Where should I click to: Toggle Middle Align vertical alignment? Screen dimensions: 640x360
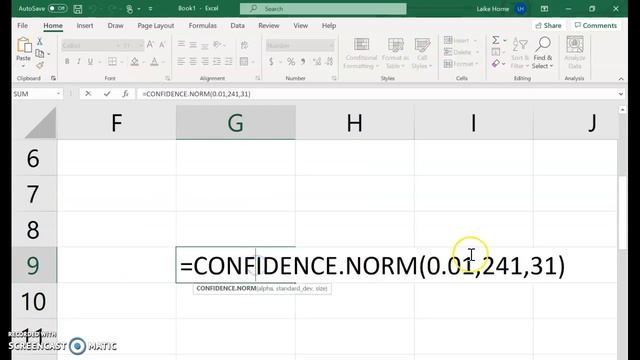click(193, 45)
